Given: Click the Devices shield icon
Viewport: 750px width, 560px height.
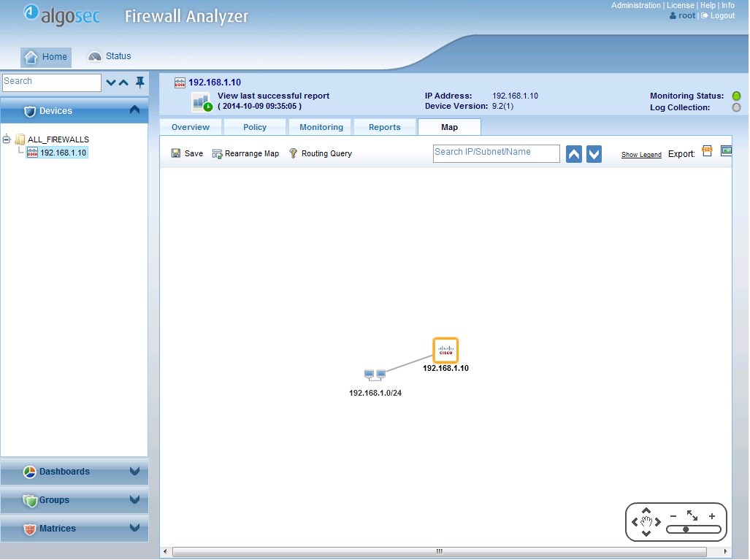Looking at the screenshot, I should [30, 112].
